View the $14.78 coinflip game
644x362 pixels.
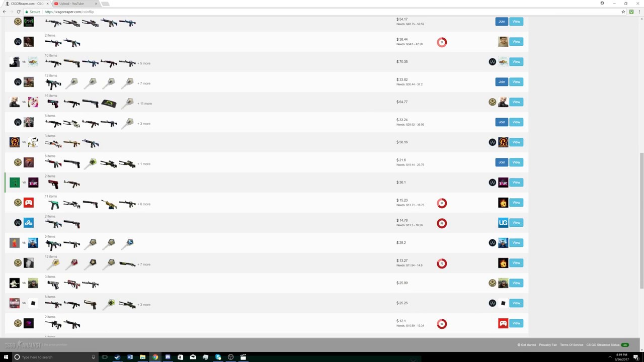point(516,223)
